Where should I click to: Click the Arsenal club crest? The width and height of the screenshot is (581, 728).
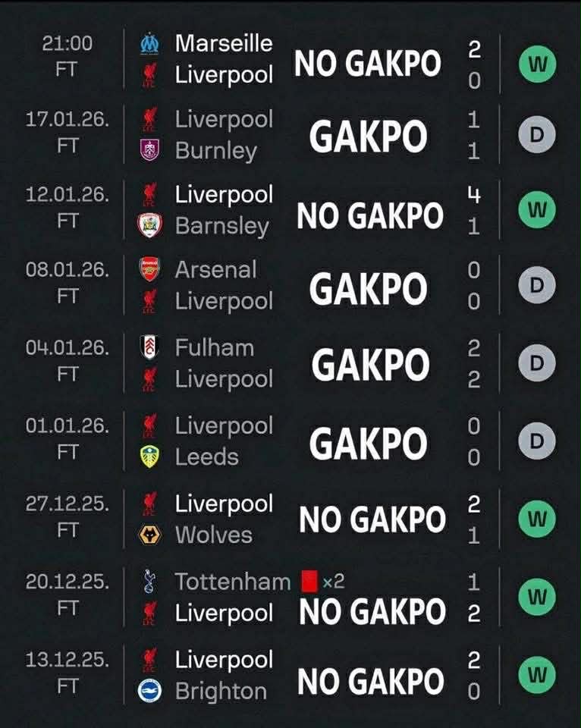coord(149,269)
